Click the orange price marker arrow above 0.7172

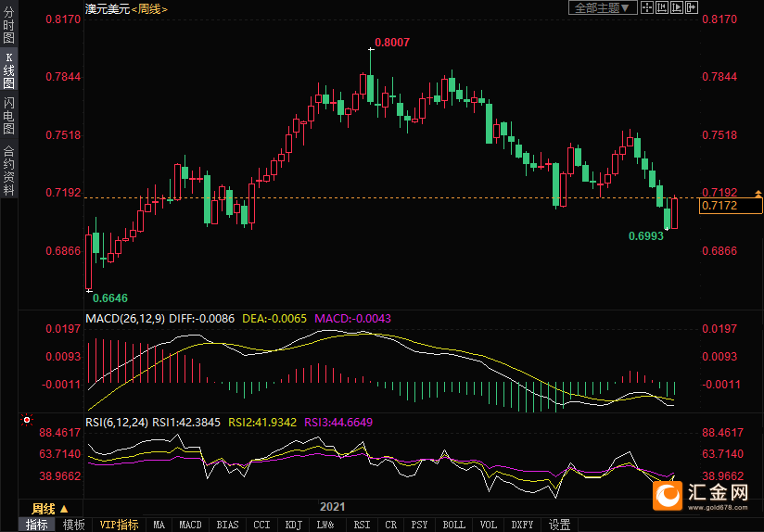tap(758, 194)
